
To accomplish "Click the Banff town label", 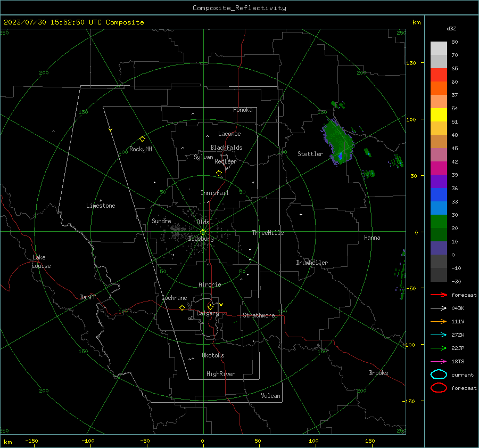I will coord(88,297).
